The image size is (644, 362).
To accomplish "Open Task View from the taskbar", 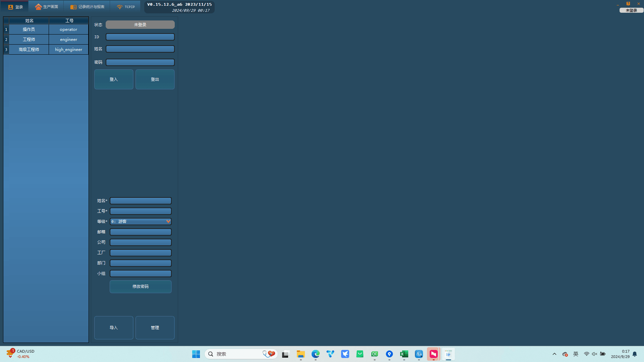I will tap(285, 354).
